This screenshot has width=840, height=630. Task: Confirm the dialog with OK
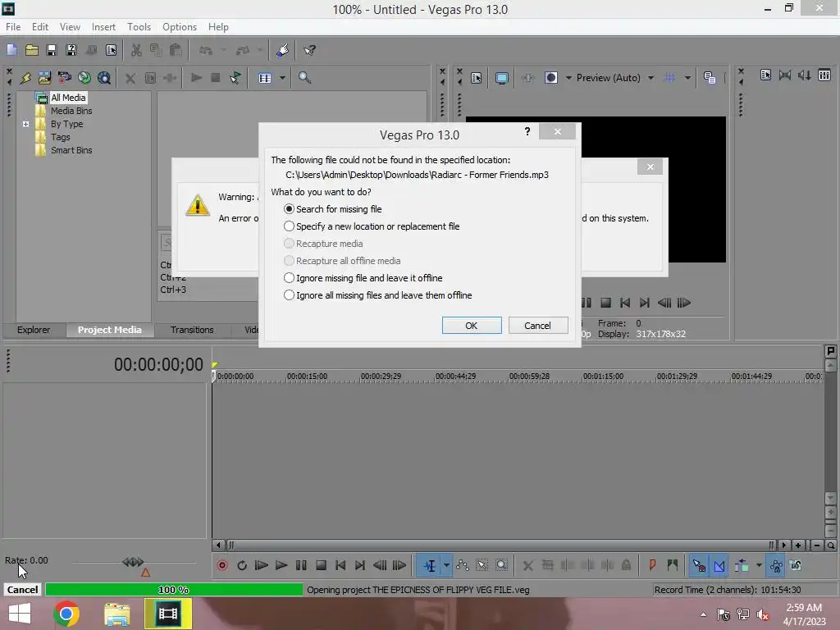tap(472, 325)
